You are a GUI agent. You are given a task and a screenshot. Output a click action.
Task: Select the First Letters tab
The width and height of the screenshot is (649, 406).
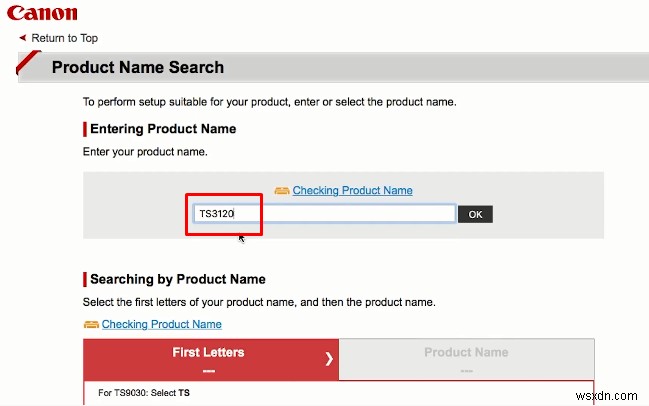coord(209,358)
